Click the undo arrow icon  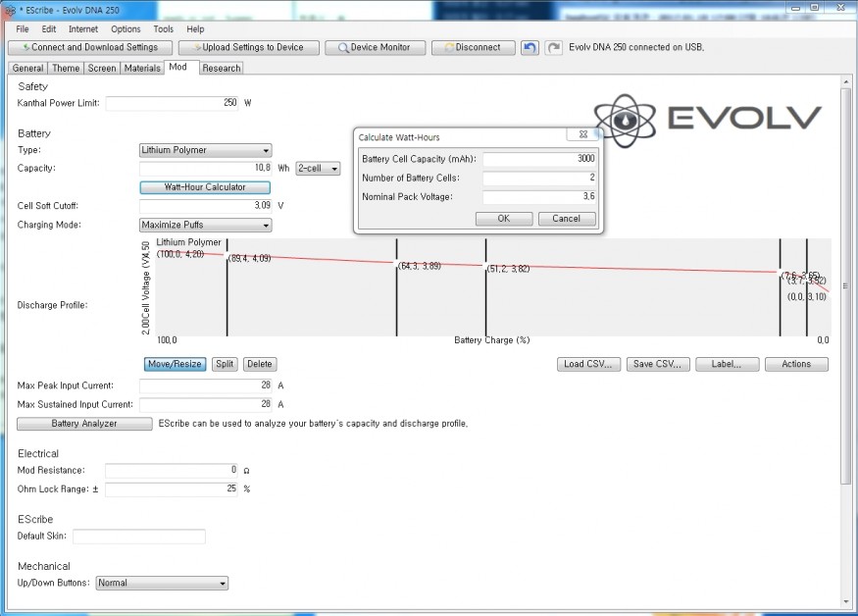click(530, 48)
